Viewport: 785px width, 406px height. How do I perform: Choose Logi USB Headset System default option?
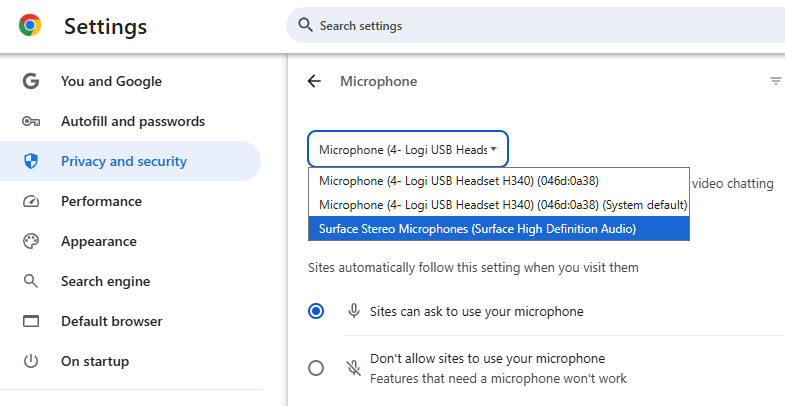coord(499,205)
